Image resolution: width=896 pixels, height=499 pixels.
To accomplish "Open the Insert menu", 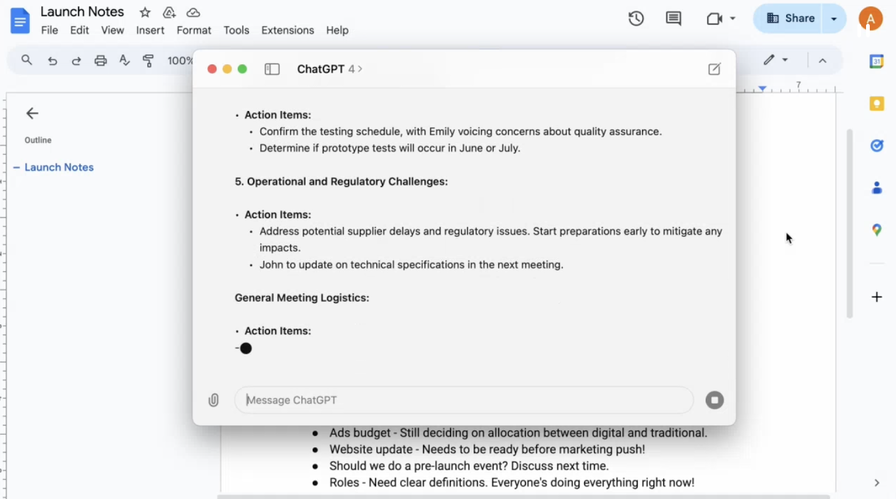I will [x=150, y=31].
